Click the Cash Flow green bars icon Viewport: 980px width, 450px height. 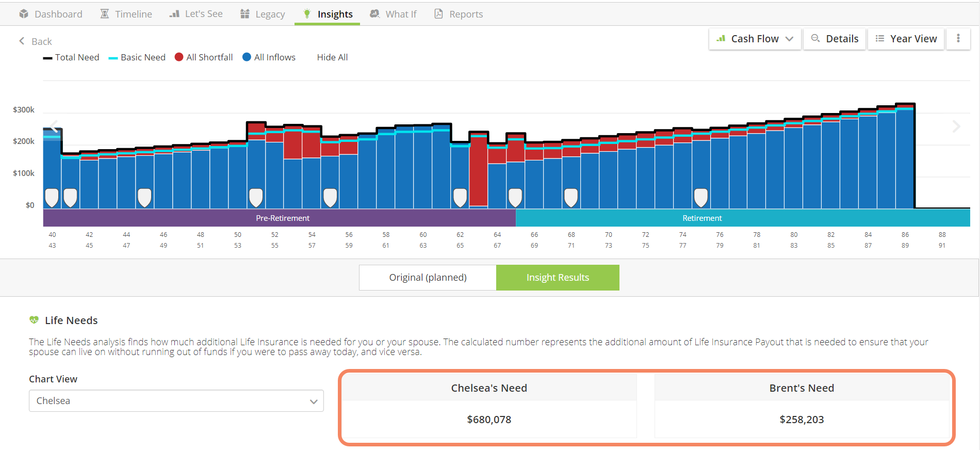[x=721, y=39]
